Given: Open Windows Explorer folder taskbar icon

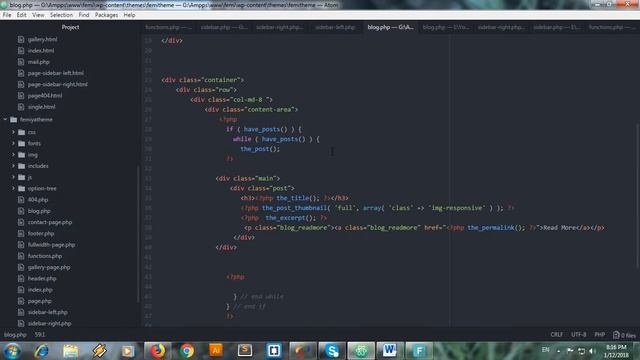Looking at the screenshot, I should (70, 351).
